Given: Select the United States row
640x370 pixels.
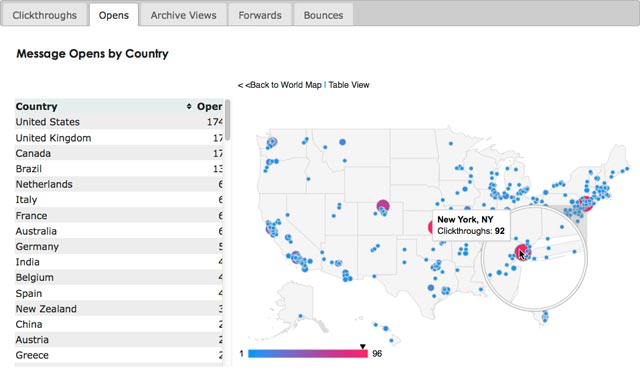Looking at the screenshot, I should coord(119,122).
